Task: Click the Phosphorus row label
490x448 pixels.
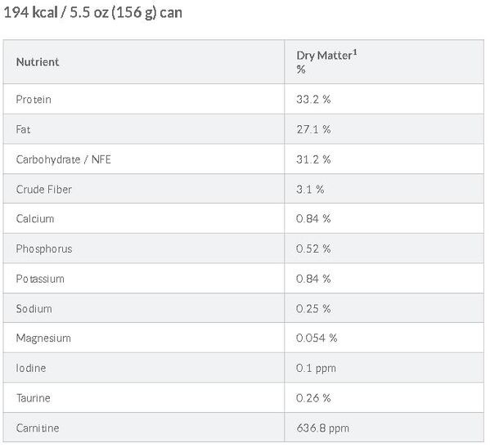Action: [x=44, y=249]
